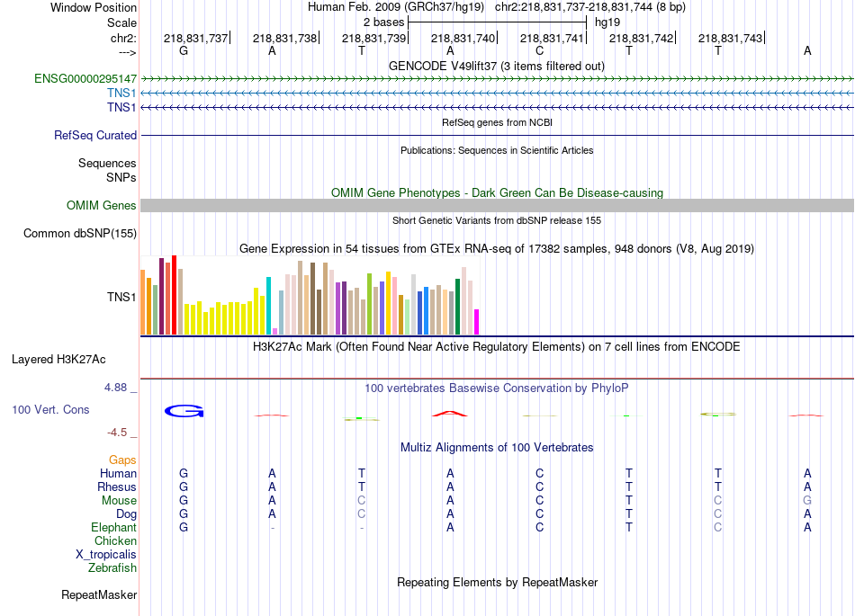Select the light blue TNS1 transcript label
This screenshot has height=616, width=855.
[x=121, y=94]
